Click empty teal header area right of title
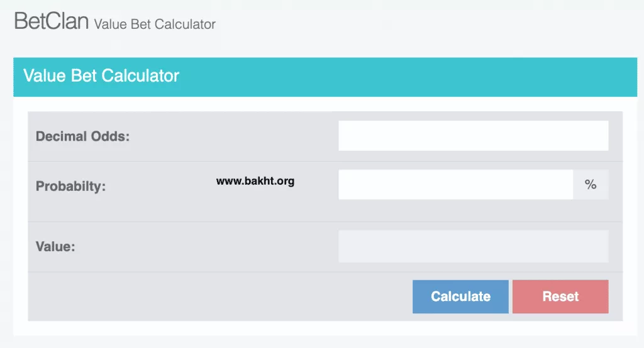The image size is (644, 348). pos(409,77)
